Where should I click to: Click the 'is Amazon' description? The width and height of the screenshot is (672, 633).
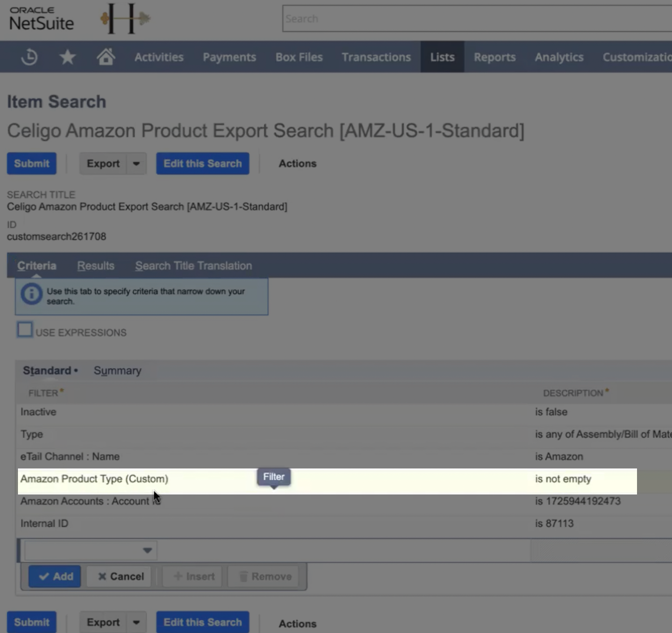559,457
